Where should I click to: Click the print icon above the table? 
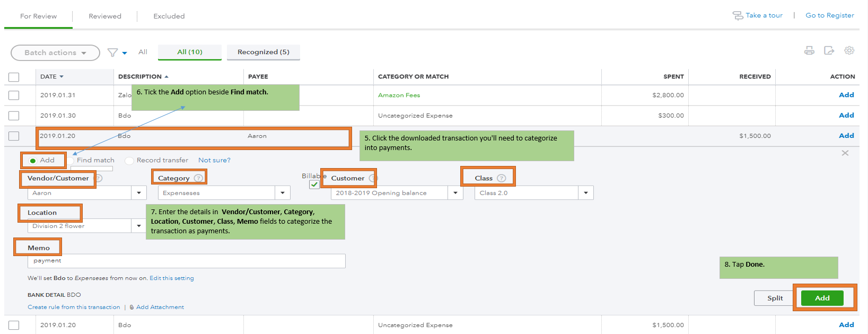tap(809, 50)
